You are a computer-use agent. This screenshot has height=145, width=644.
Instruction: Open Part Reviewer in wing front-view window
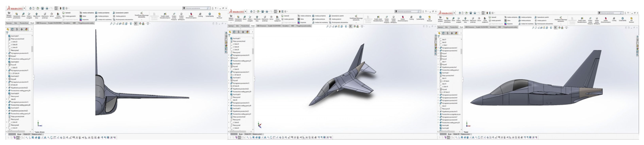point(219,15)
